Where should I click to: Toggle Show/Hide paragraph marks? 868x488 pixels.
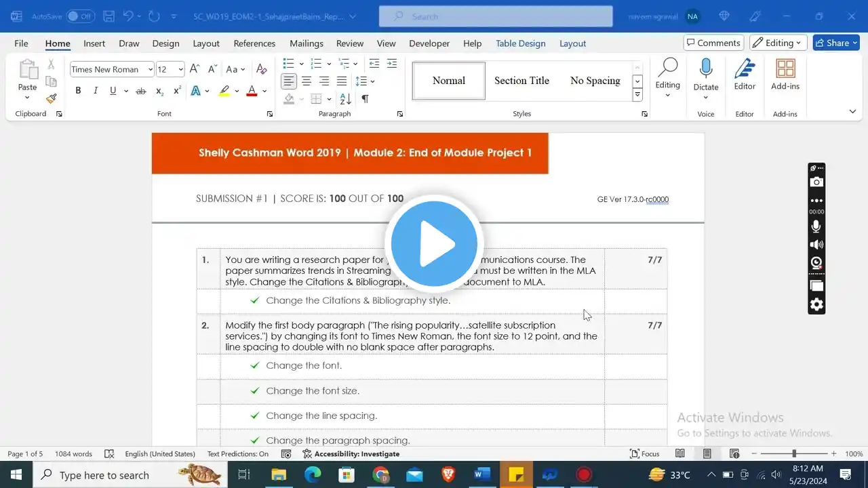pos(365,99)
